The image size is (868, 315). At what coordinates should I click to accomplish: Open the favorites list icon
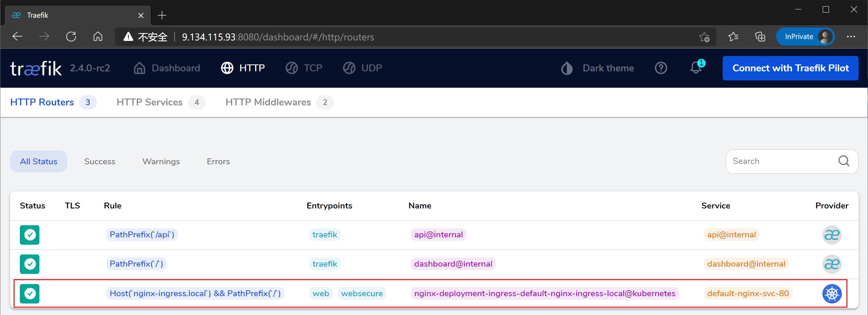733,37
